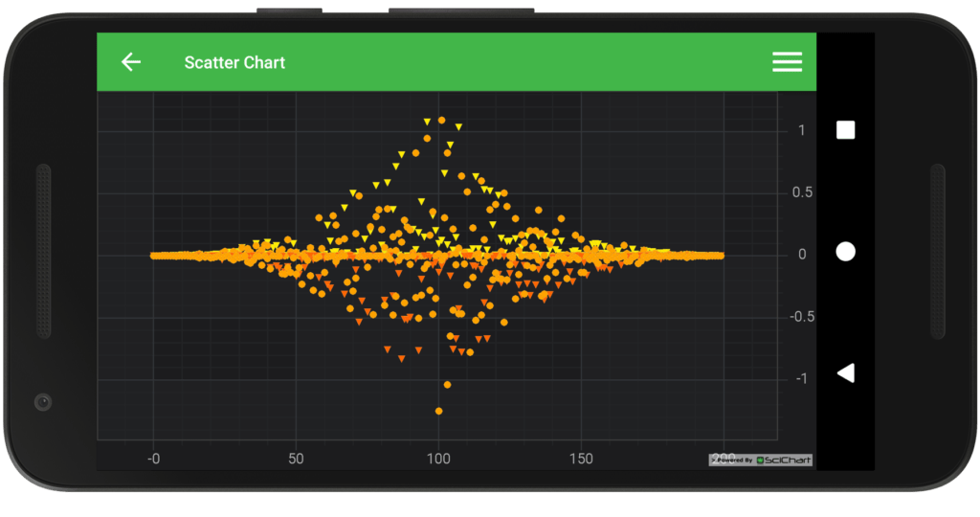Click the Scatter Chart title

coord(234,62)
